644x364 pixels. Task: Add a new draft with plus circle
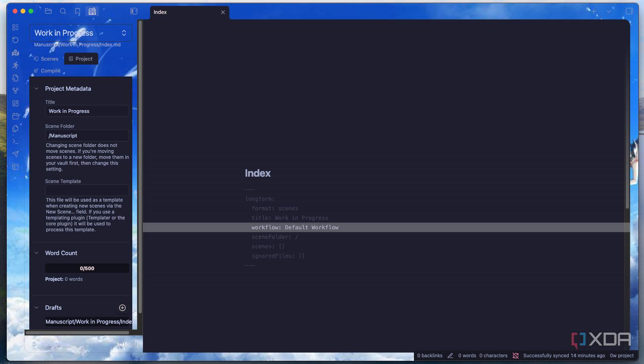coord(122,308)
